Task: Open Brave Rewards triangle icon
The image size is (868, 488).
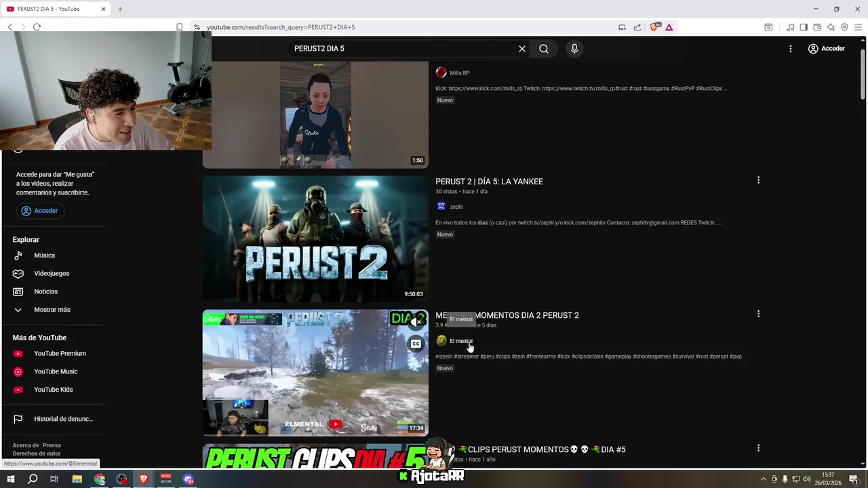Action: 669,27
